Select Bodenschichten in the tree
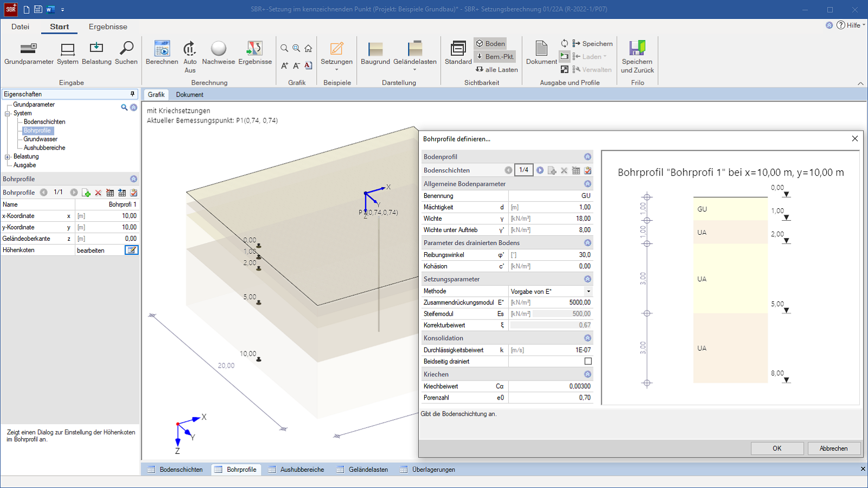 tap(44, 122)
